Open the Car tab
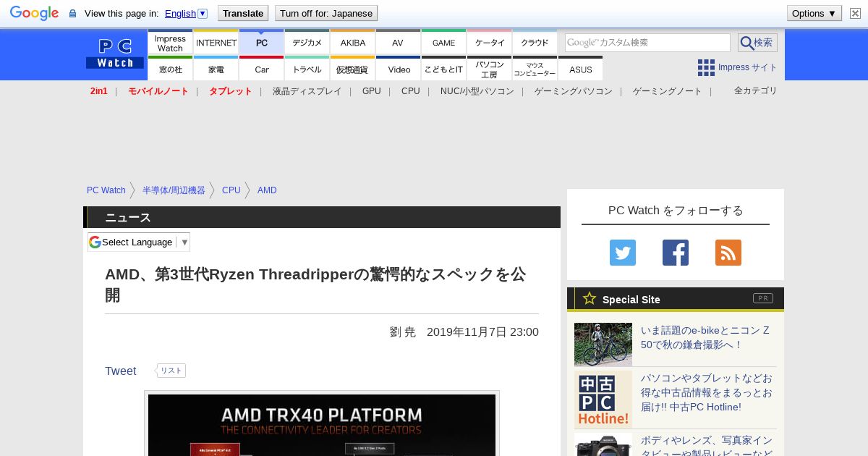 [x=262, y=69]
